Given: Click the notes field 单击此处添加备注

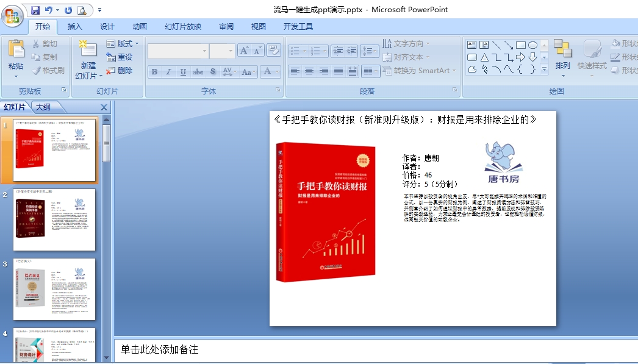Looking at the screenshot, I should tap(159, 349).
